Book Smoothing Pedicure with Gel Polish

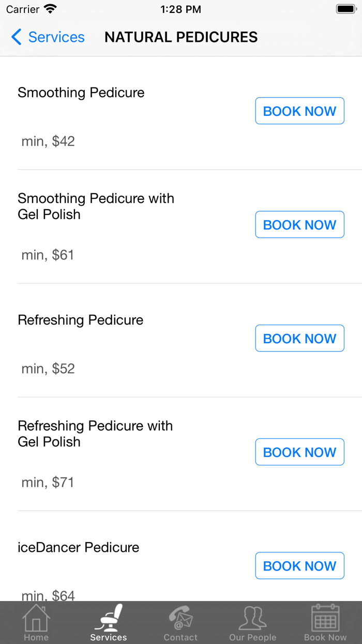point(299,225)
